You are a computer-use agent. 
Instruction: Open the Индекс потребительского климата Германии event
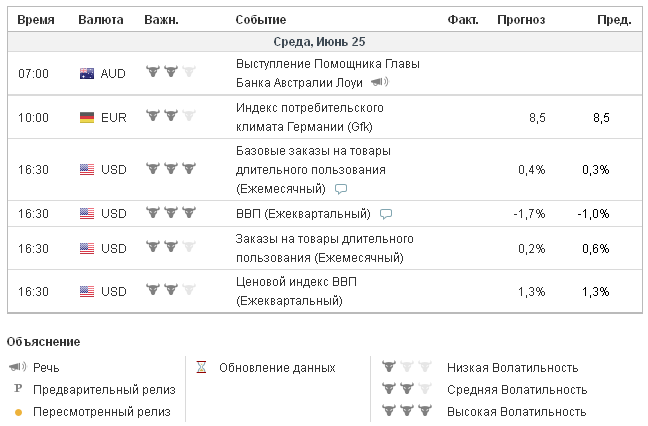coord(308,117)
